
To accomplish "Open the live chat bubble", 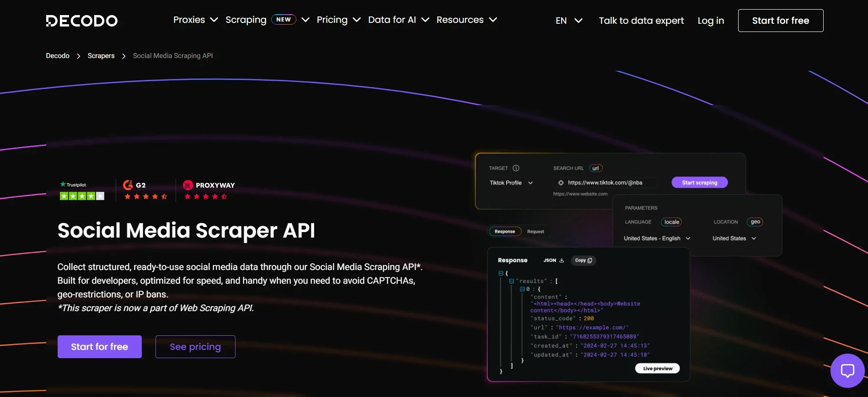I will coord(847,371).
